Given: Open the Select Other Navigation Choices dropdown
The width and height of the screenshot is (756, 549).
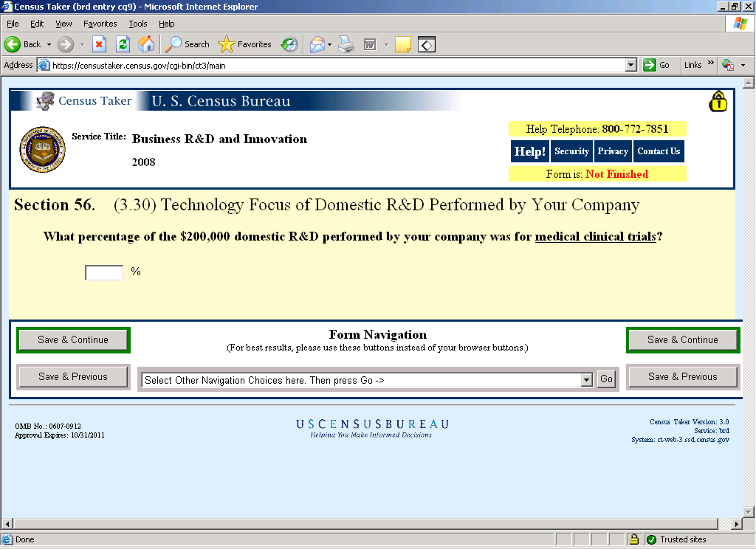Looking at the screenshot, I should click(586, 380).
